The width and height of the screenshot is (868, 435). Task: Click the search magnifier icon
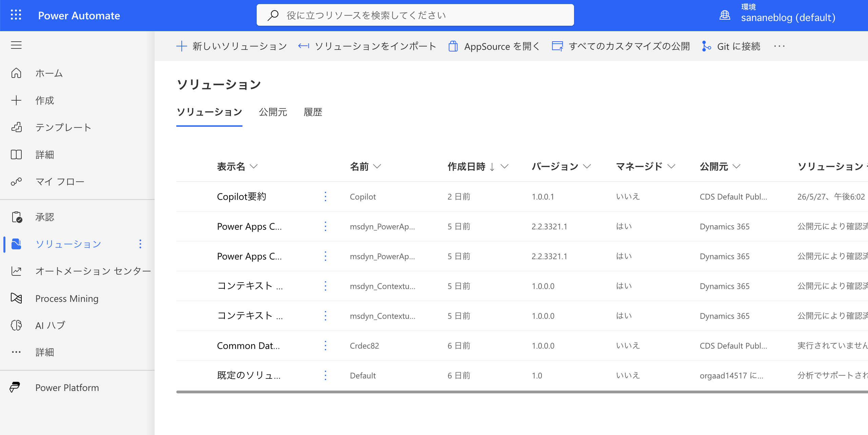coord(273,15)
